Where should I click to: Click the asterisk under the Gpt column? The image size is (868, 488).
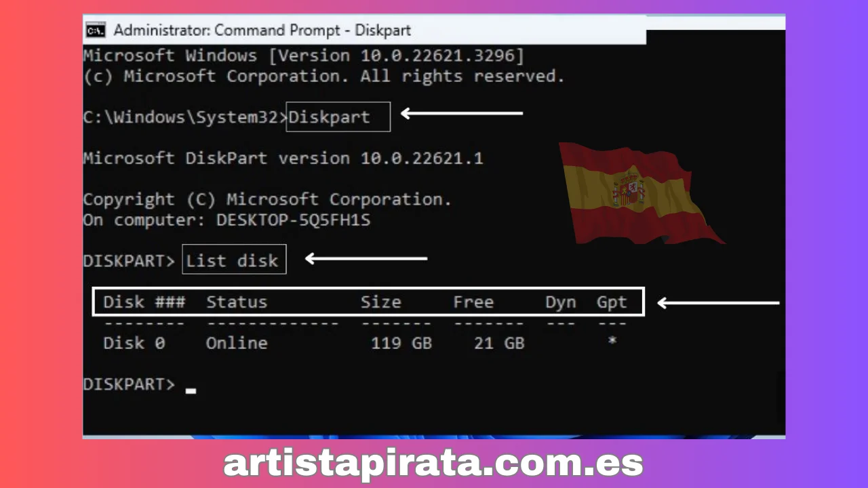pyautogui.click(x=612, y=341)
